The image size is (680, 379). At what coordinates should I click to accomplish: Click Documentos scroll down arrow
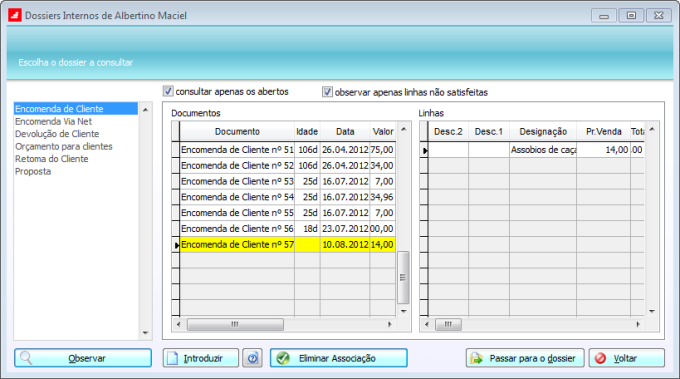(403, 311)
